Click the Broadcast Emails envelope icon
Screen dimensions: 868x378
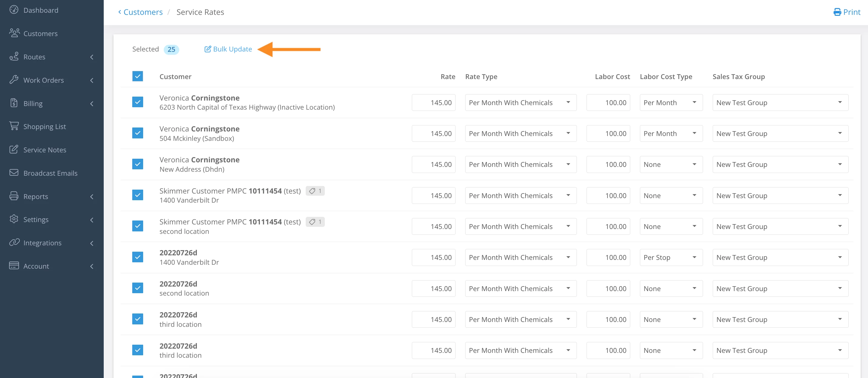pos(14,172)
